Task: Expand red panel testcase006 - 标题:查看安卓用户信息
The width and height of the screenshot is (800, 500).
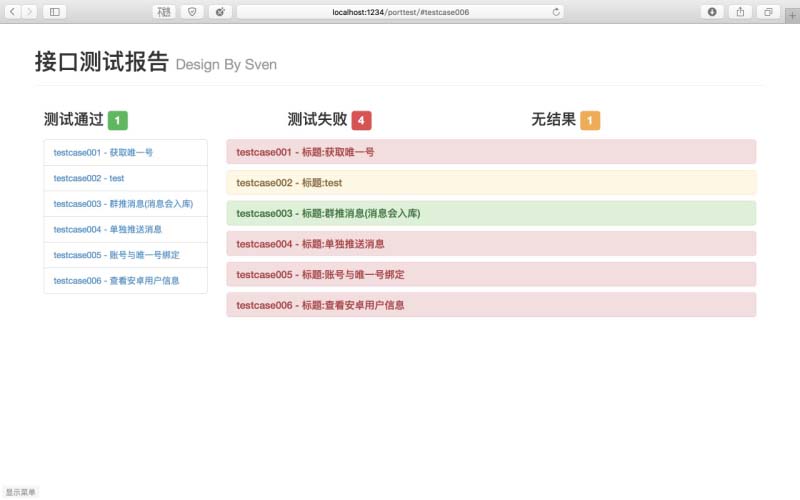Action: [x=491, y=305]
